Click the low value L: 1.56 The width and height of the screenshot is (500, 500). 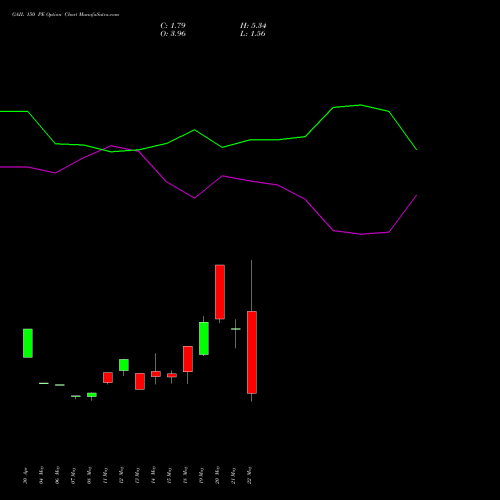click(253, 34)
